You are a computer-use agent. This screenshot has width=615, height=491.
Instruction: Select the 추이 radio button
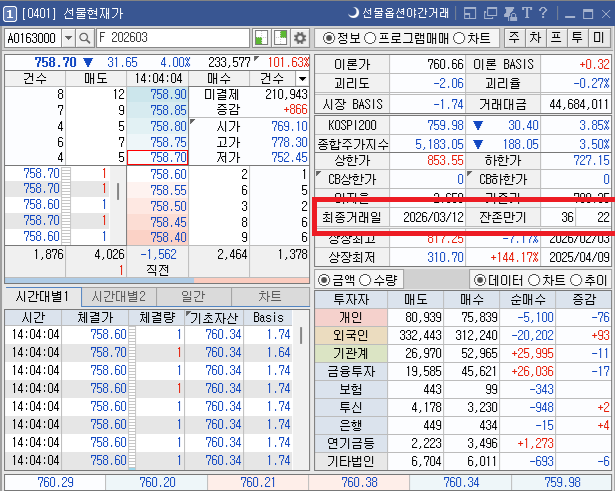[576, 280]
